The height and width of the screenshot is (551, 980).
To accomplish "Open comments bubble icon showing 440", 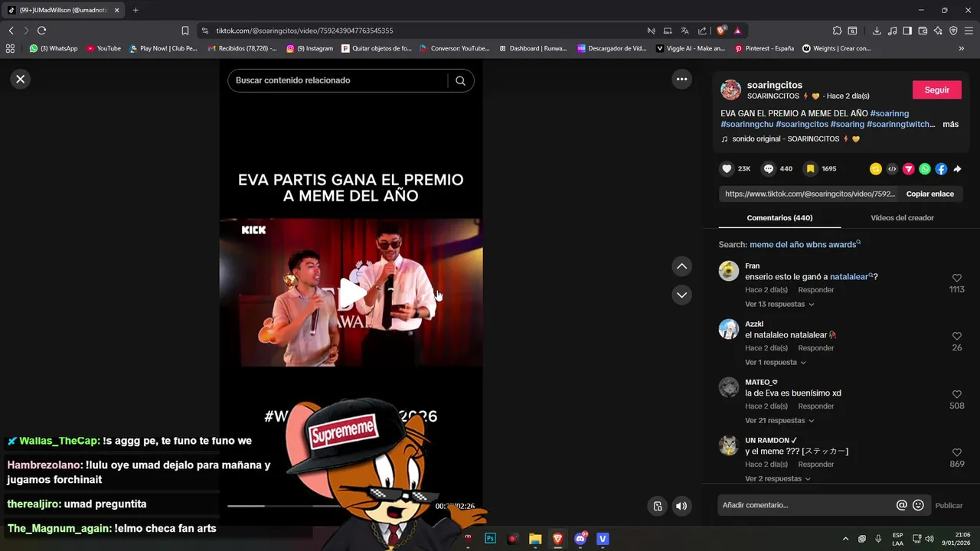I will [x=768, y=168].
